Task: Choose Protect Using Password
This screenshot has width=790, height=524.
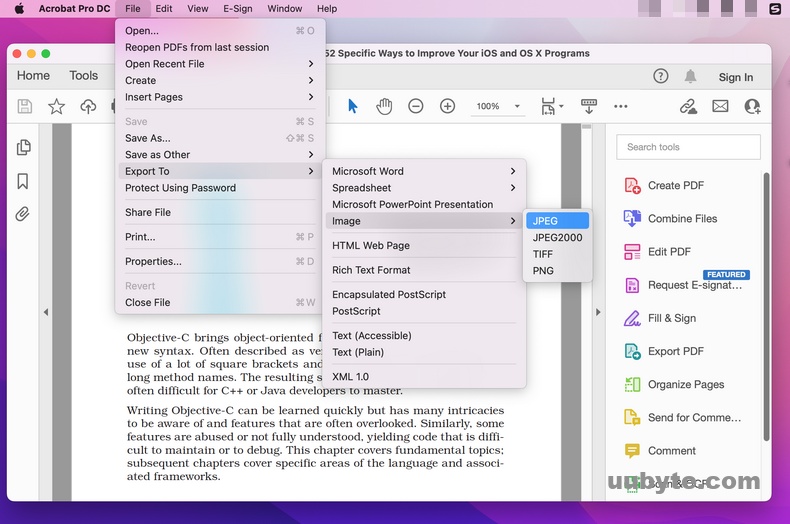Action: 220,188
